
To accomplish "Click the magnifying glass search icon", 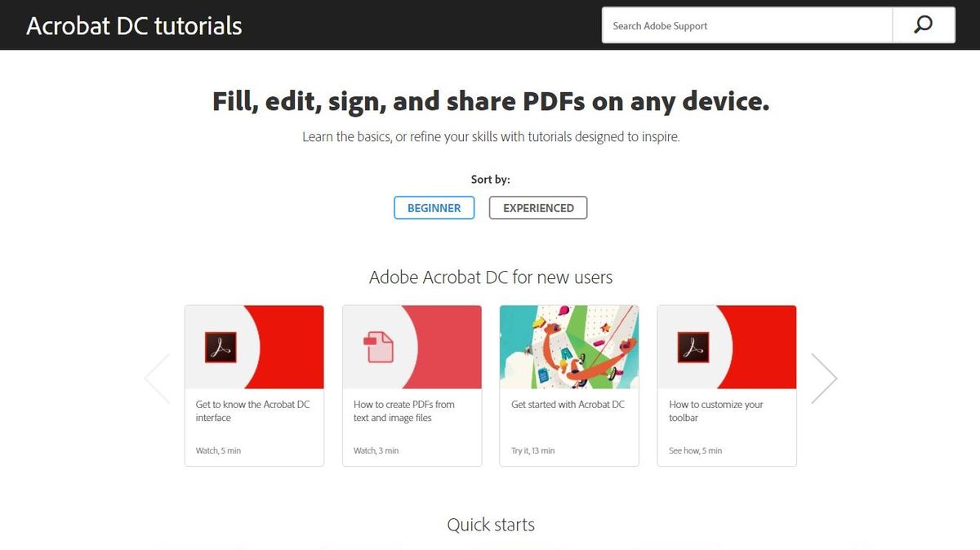I will pos(924,25).
